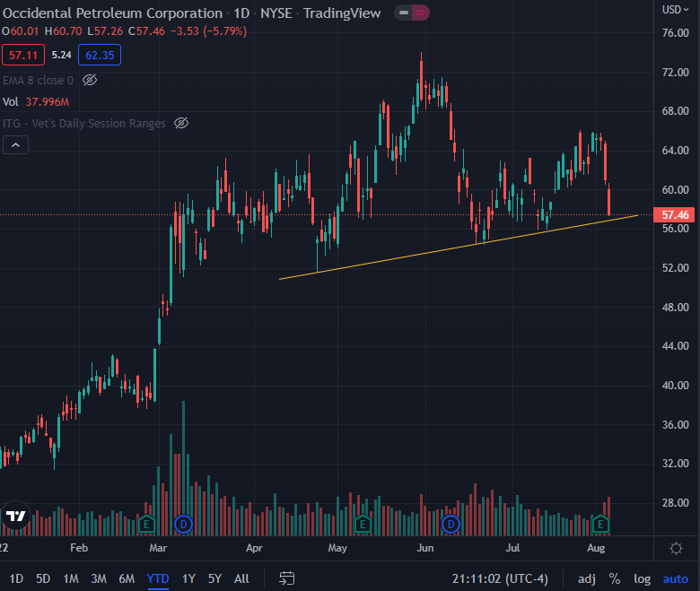
Task: Toggle adj dividend adjustment
Action: [587, 578]
